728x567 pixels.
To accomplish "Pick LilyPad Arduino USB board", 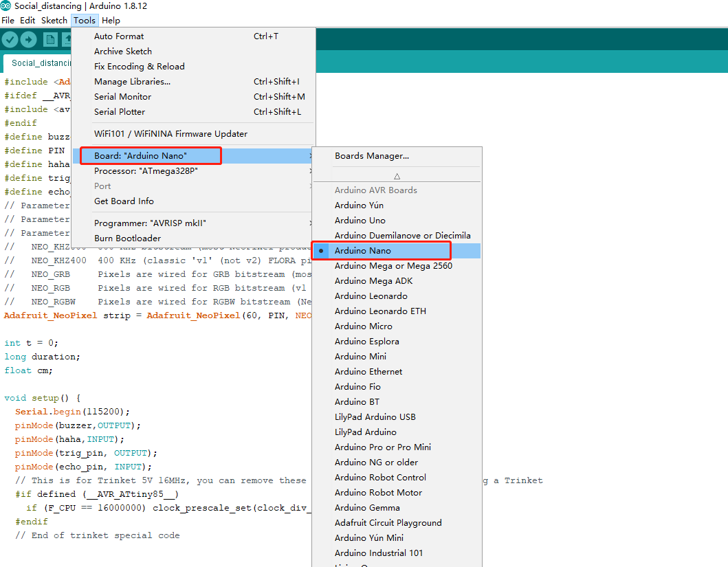I will tap(397, 417).
